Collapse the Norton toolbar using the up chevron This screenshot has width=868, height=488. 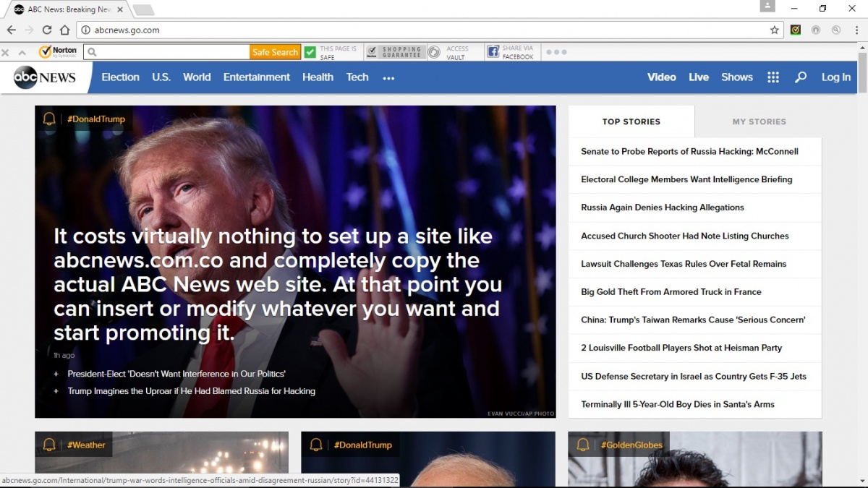tap(22, 52)
